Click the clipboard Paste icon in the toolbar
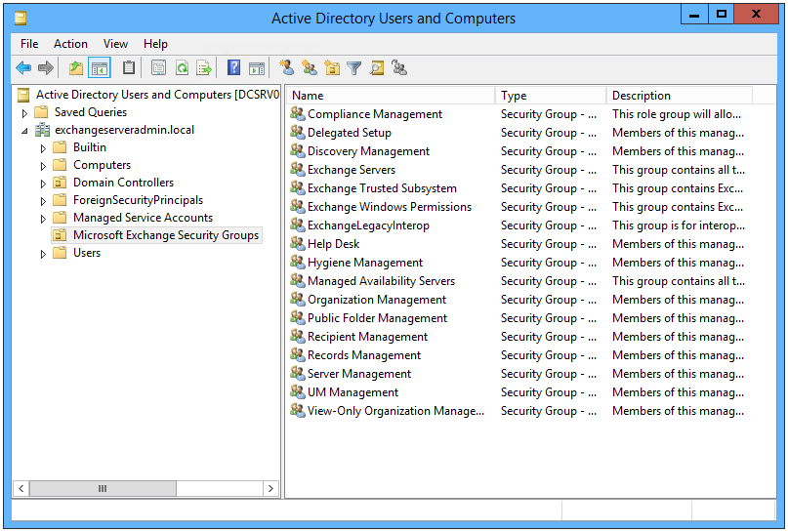 click(x=129, y=67)
